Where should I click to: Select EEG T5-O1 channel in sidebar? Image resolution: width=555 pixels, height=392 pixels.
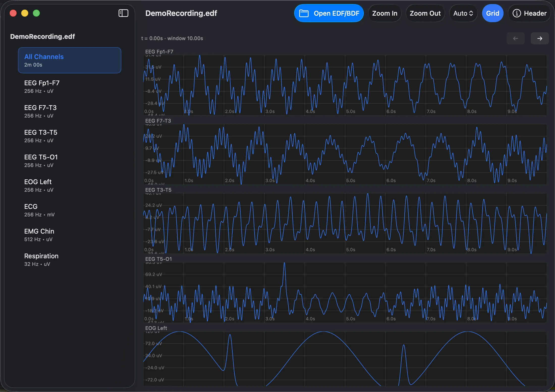tap(70, 161)
